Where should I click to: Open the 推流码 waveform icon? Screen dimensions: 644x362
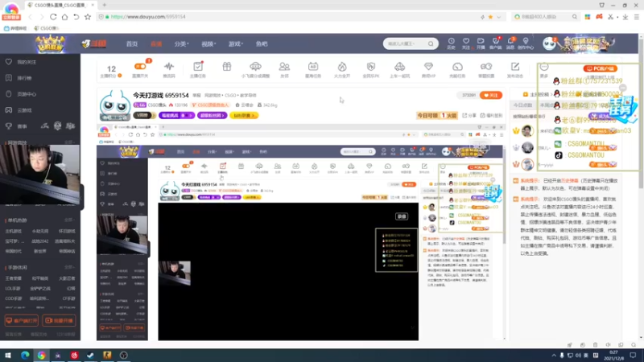[x=169, y=69]
